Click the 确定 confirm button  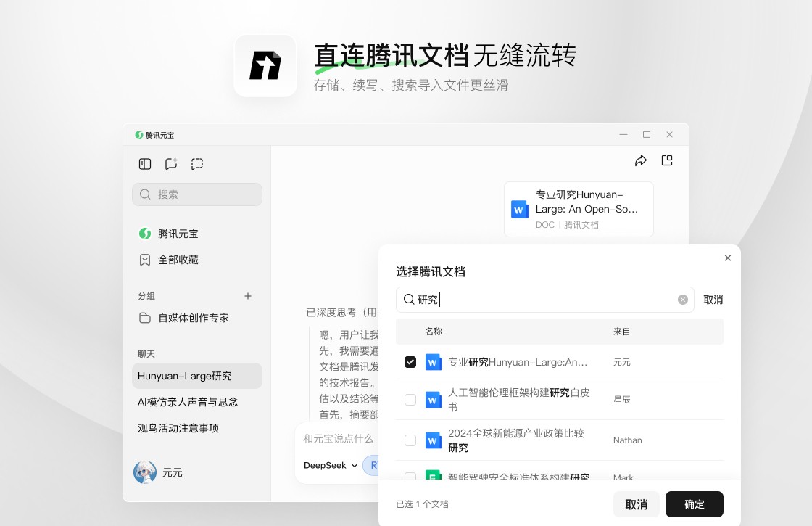pyautogui.click(x=694, y=504)
